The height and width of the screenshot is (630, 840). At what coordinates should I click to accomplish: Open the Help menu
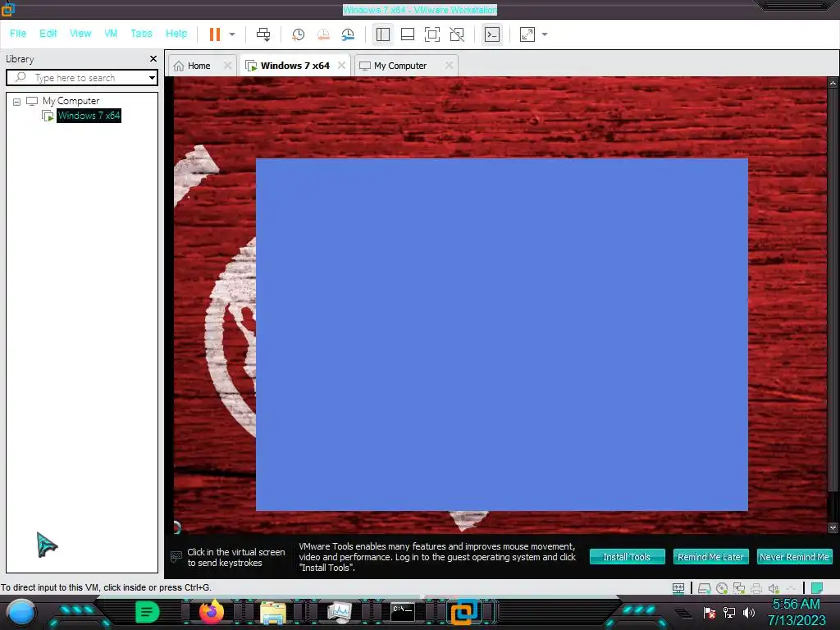tap(176, 33)
